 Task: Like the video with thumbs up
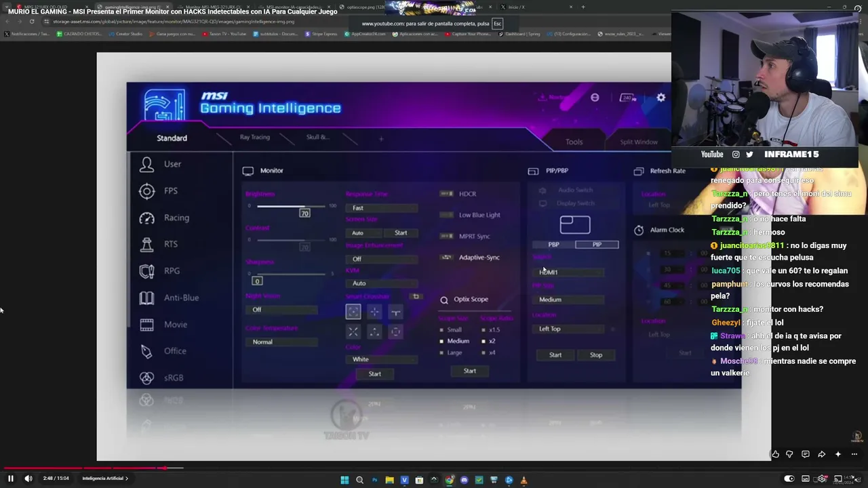click(x=776, y=454)
